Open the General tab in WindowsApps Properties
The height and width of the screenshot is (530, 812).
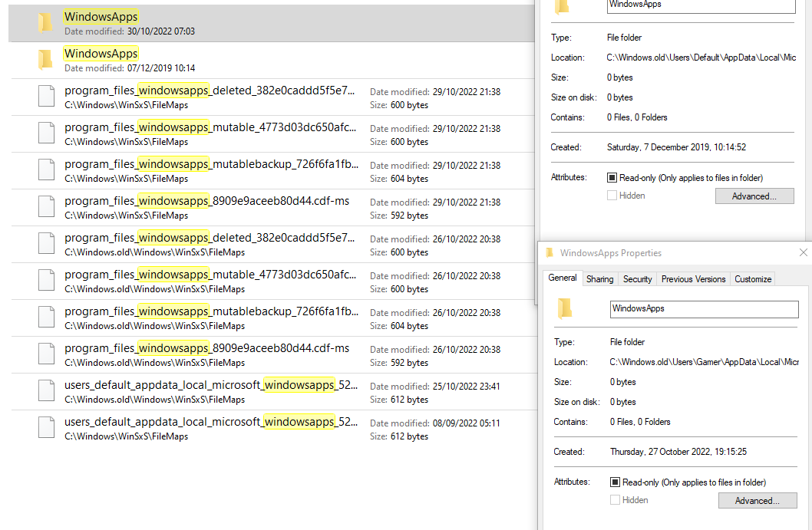point(563,278)
